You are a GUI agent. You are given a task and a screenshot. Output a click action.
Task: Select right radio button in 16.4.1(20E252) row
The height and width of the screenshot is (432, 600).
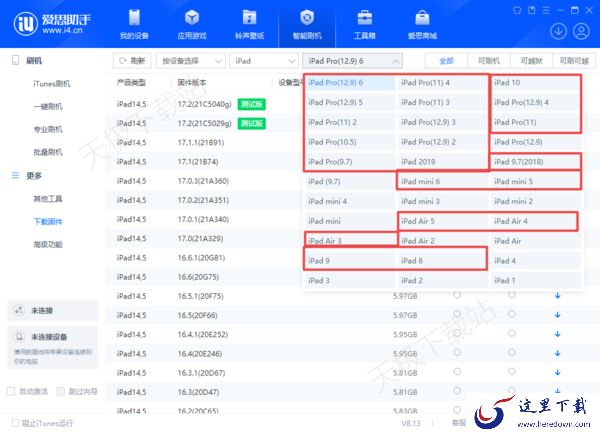tap(512, 333)
